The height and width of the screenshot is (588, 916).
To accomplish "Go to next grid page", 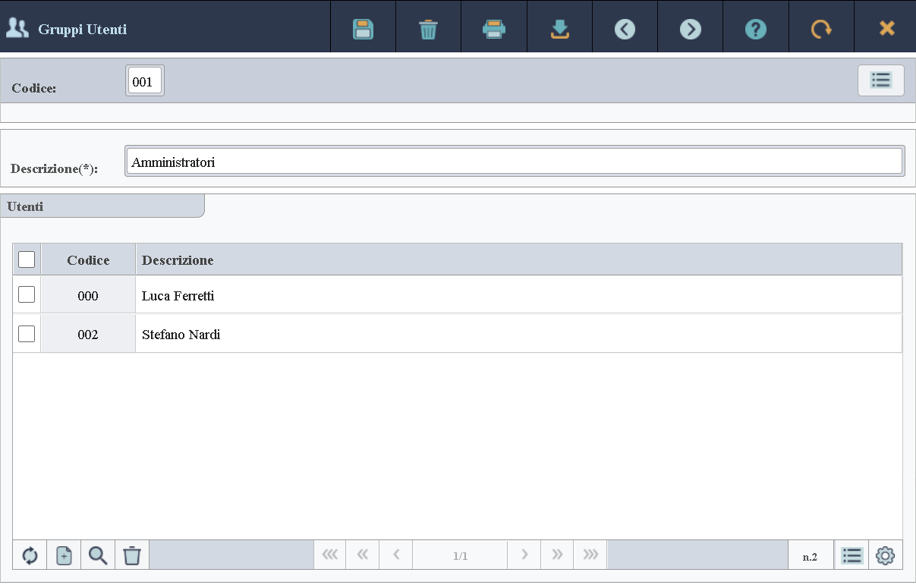I will point(524,555).
